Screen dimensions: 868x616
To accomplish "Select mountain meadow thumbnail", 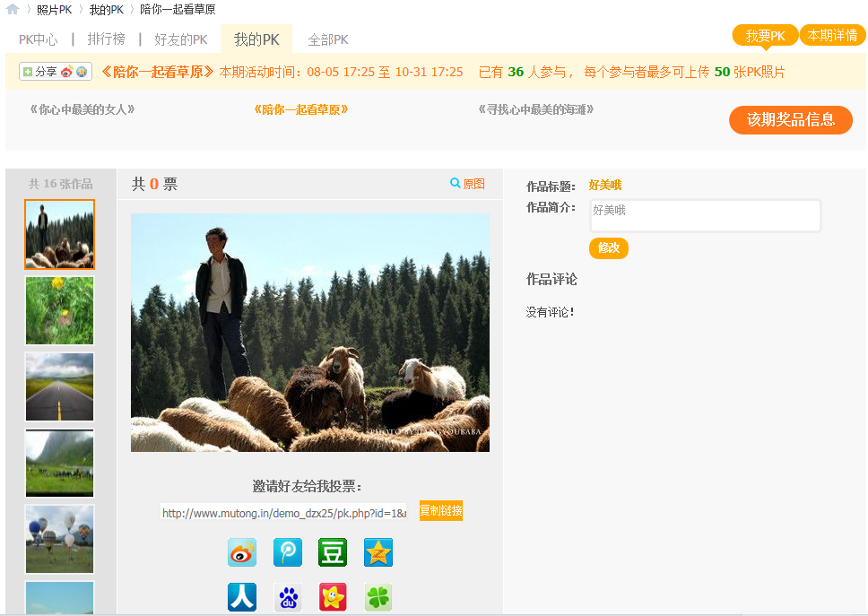I will [60, 463].
